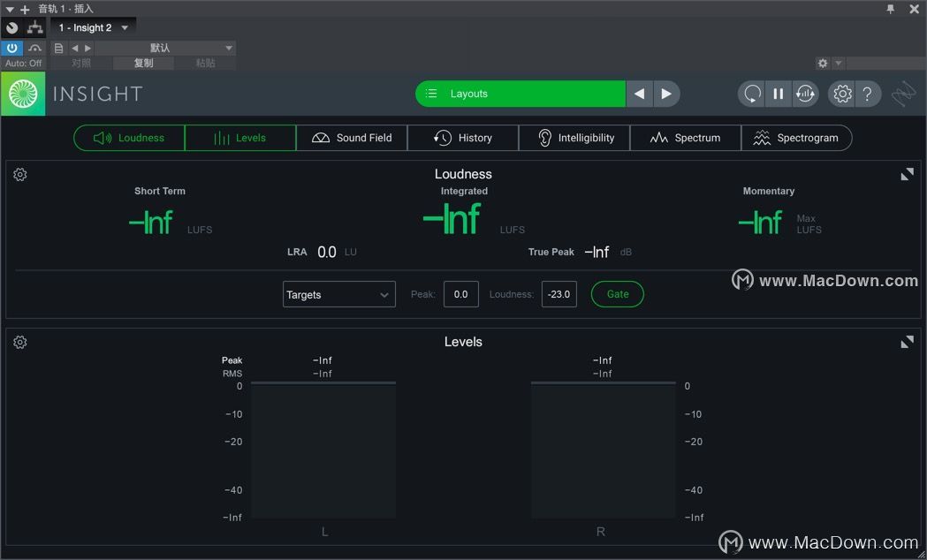This screenshot has height=560, width=927.
Task: Click the plus icon beside 音轨 1
Action: tap(24, 10)
